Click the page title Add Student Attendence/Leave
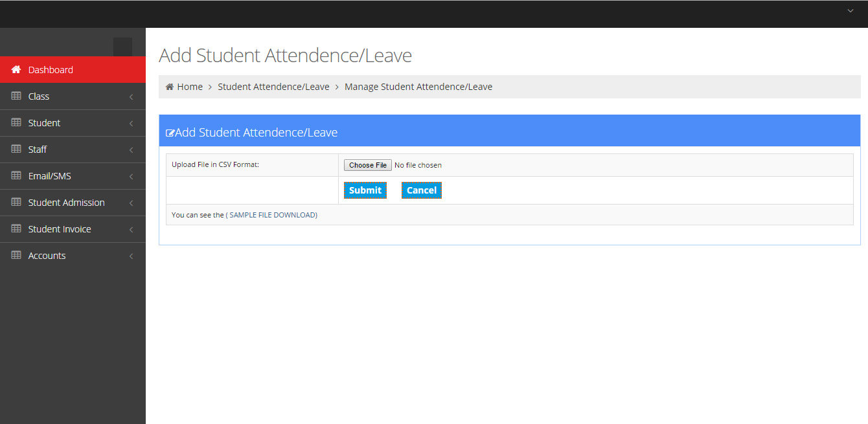This screenshot has height=424, width=868. point(285,56)
